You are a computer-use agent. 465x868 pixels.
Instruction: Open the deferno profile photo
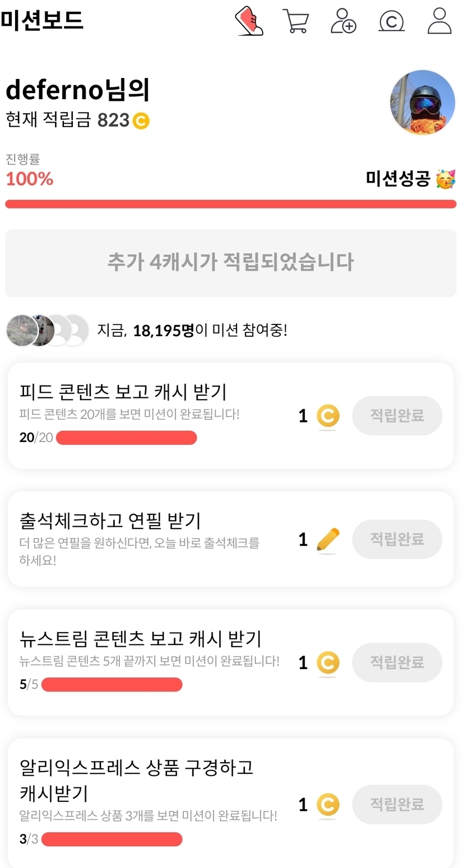(422, 103)
